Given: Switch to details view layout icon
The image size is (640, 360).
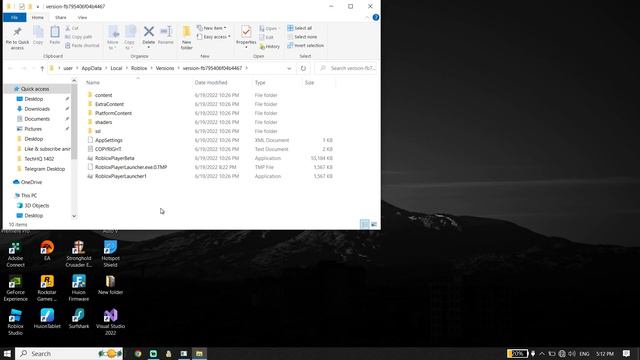Looking at the screenshot, I should pyautogui.click(x=364, y=224).
